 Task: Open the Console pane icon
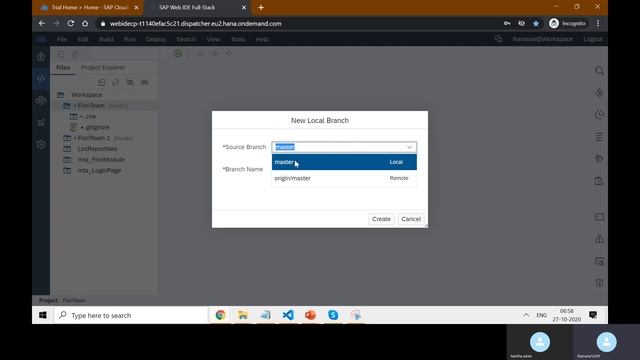[599, 217]
